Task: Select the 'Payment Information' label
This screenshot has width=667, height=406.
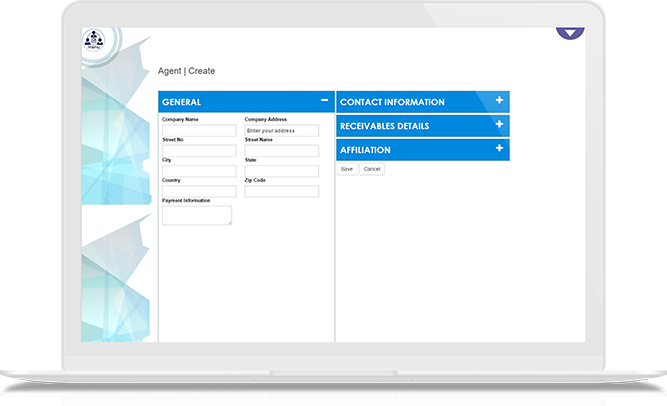Action: 186,200
